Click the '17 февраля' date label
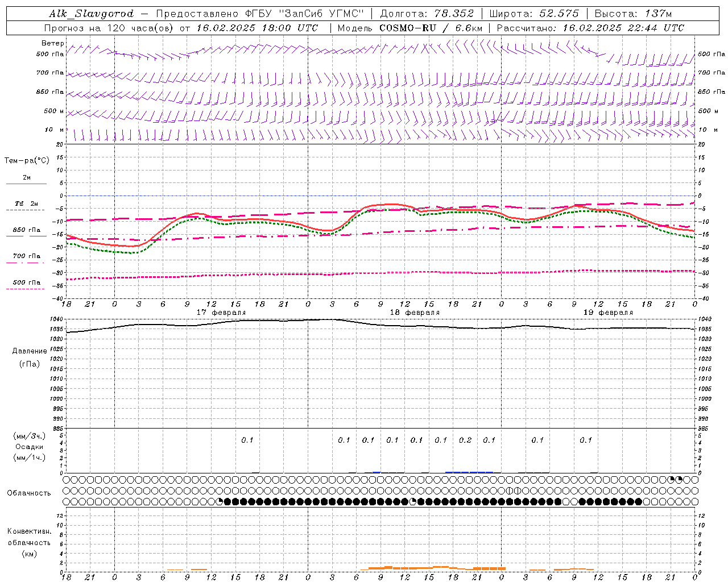 pyautogui.click(x=221, y=313)
